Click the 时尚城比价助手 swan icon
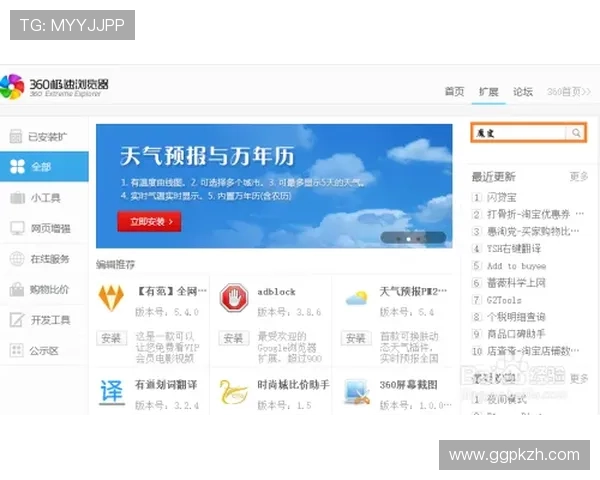600x480 pixels. click(x=233, y=392)
